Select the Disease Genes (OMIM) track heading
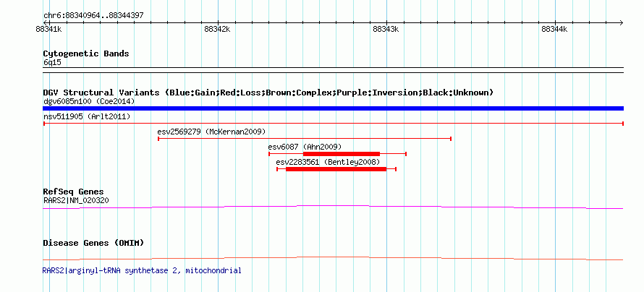The image size is (644, 292). click(93, 243)
